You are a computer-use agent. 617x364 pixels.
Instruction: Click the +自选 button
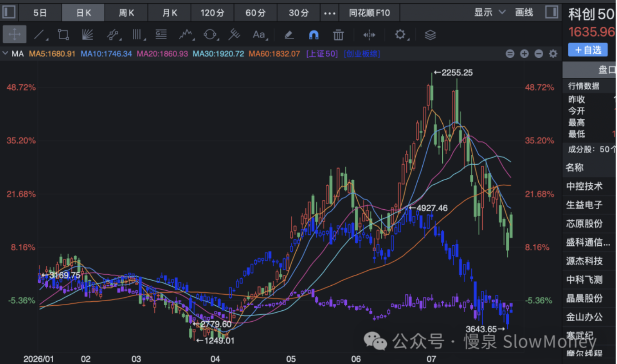[x=588, y=50]
